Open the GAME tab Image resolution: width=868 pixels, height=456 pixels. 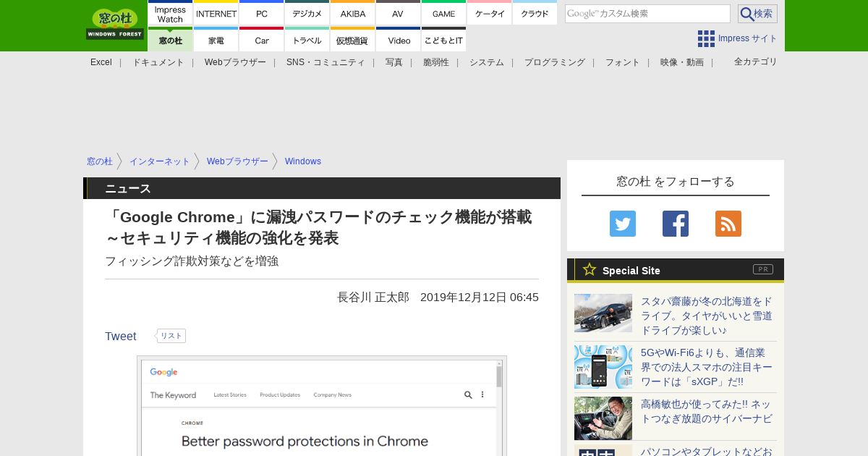click(443, 14)
